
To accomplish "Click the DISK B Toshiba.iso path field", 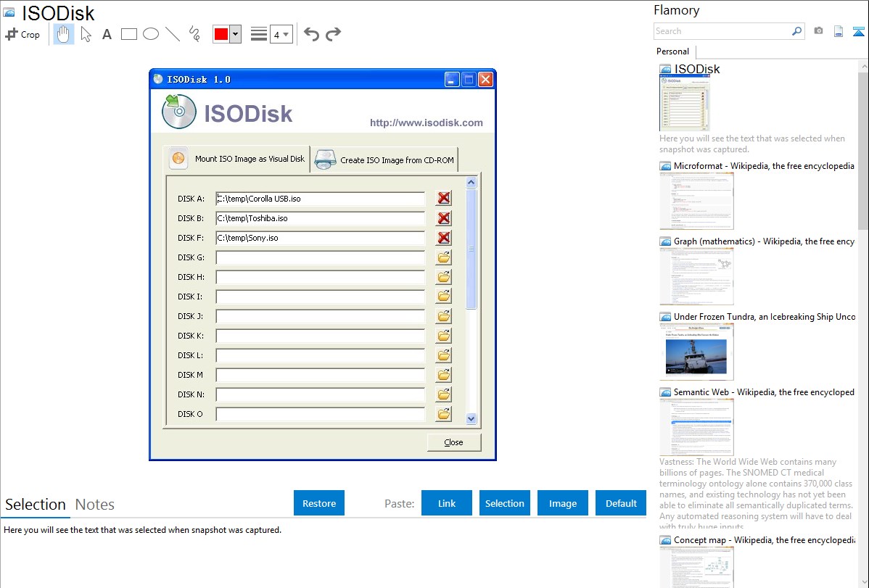I will (321, 218).
